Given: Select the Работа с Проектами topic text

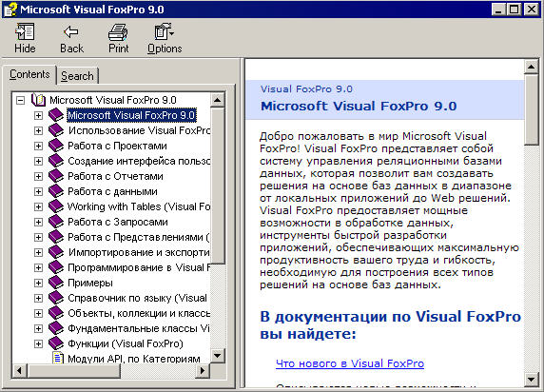Looking at the screenshot, I should 117,146.
